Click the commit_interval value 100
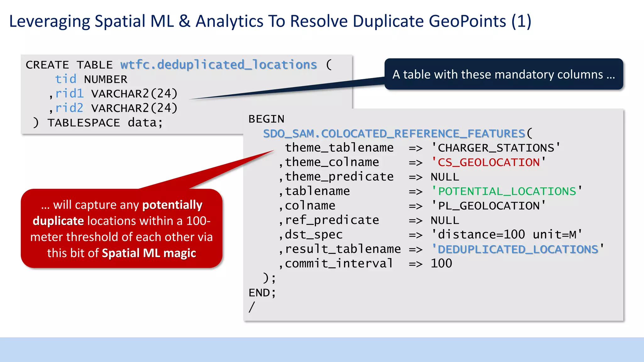 coord(441,263)
